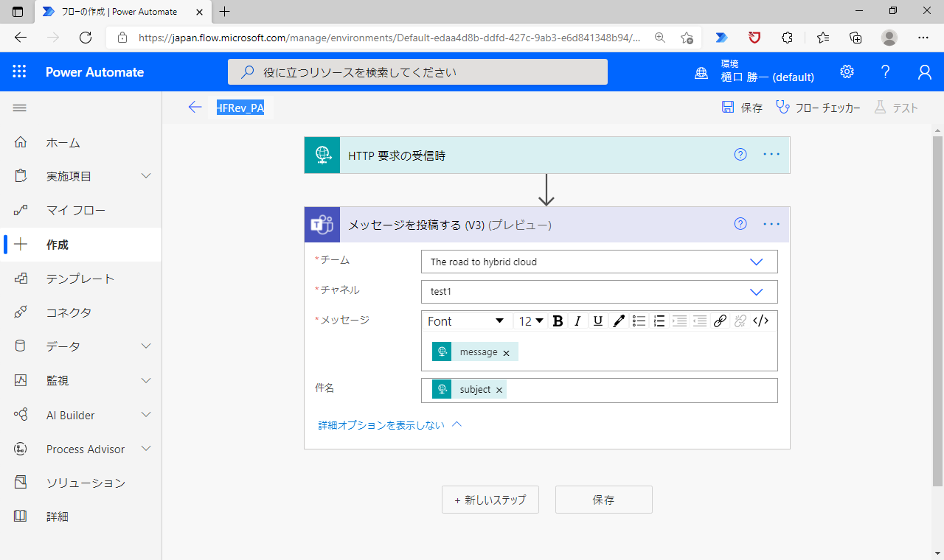Expand the 実施項目 navigation section
The image size is (944, 560).
coord(146,176)
